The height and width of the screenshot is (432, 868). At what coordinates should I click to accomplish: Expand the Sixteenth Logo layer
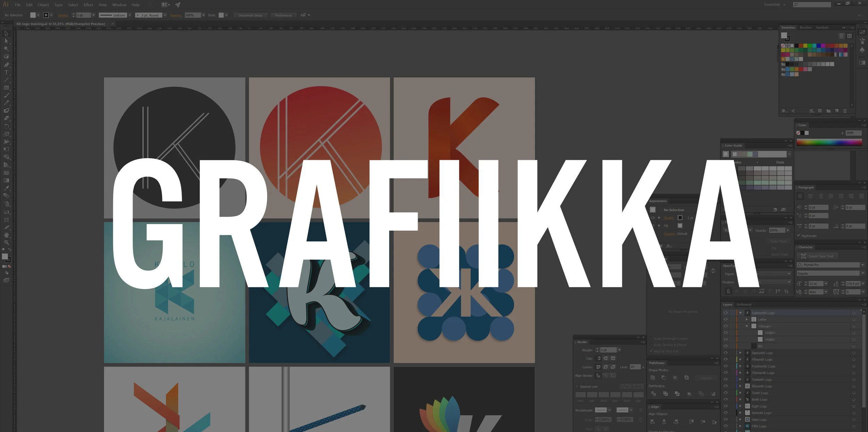point(740,353)
